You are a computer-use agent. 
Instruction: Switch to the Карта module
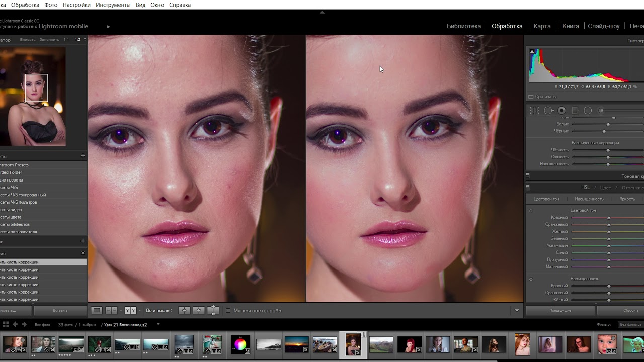click(x=542, y=26)
